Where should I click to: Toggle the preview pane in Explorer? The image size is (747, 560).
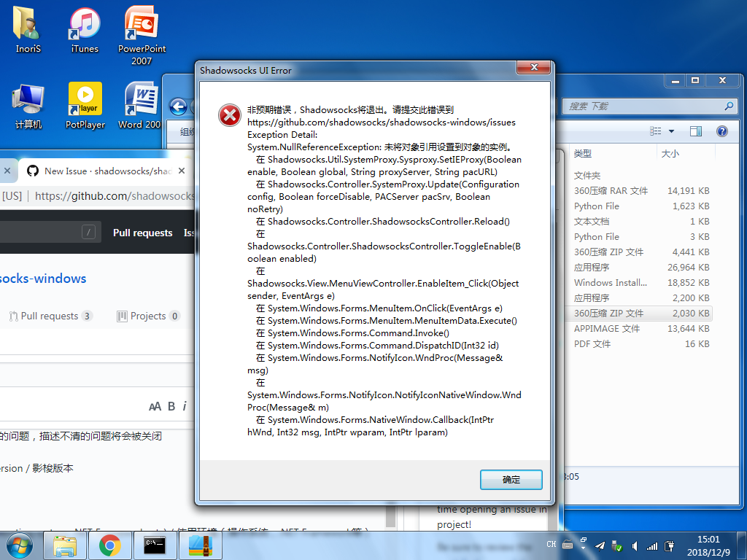click(x=695, y=131)
